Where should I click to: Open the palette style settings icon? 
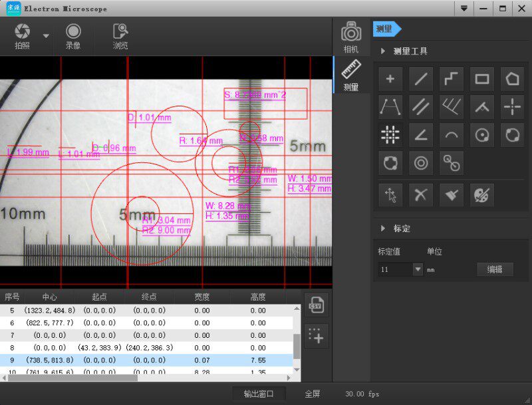[x=481, y=195]
